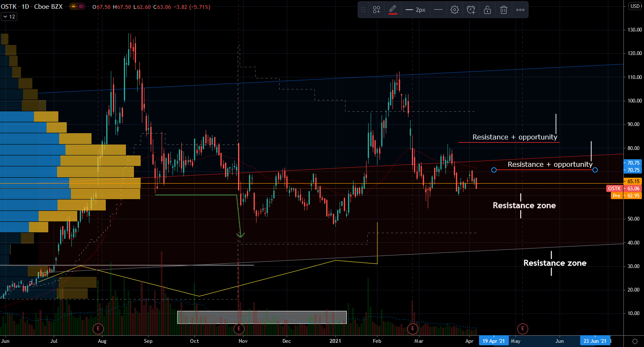Open the line style selector
The image size is (644, 347).
[x=438, y=10]
